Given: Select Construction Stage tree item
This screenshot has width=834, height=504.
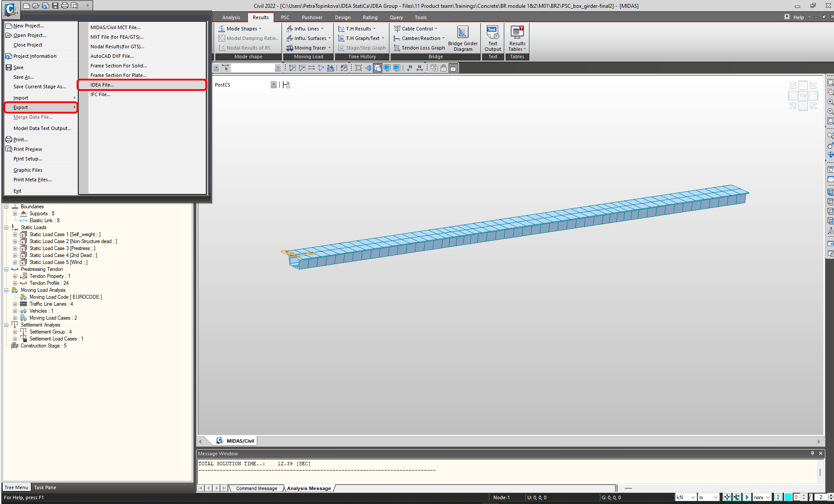Looking at the screenshot, I should [43, 346].
